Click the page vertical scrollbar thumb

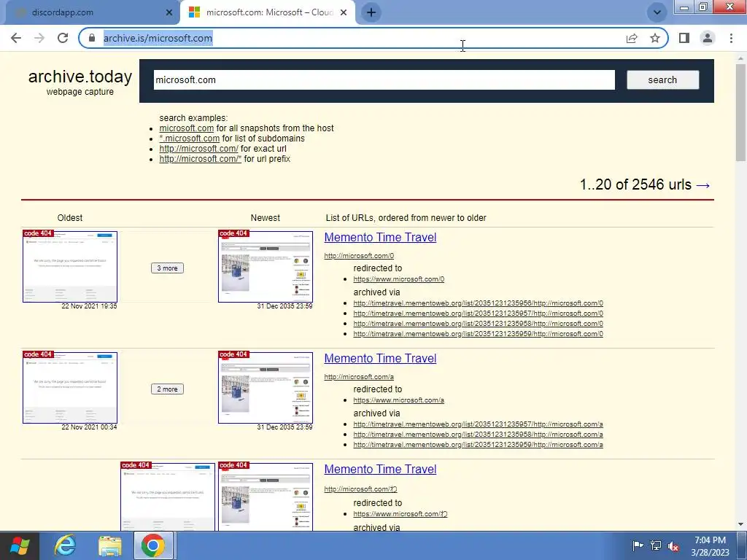coord(741,112)
